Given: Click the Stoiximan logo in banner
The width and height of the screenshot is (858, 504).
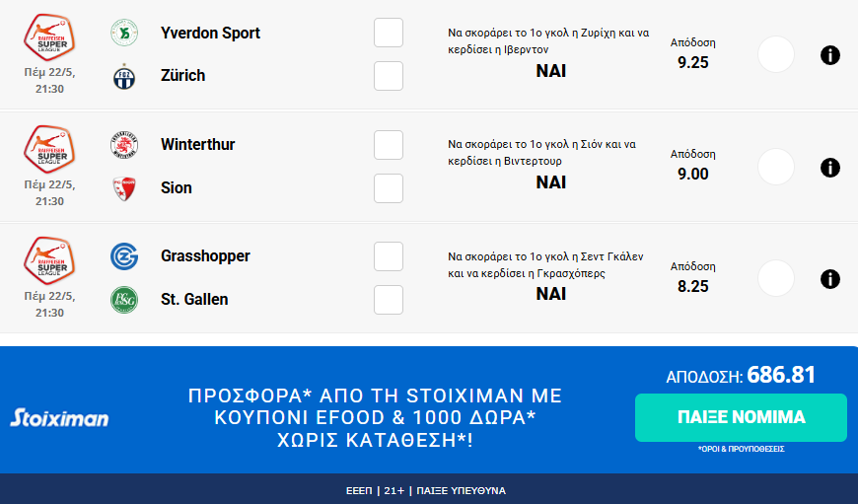Looking at the screenshot, I should (59, 418).
